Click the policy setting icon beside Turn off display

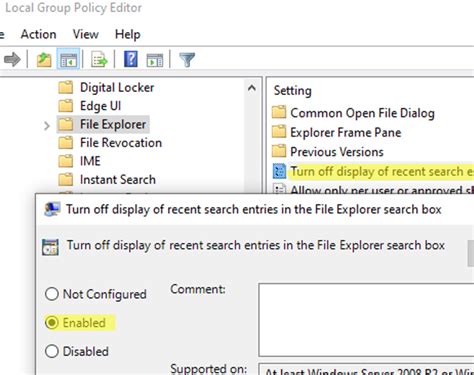tap(279, 171)
